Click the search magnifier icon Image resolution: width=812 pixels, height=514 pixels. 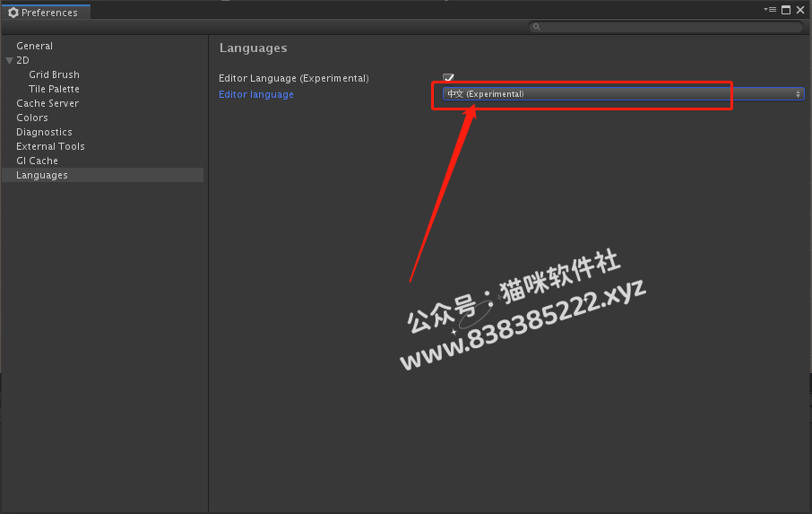[537, 27]
